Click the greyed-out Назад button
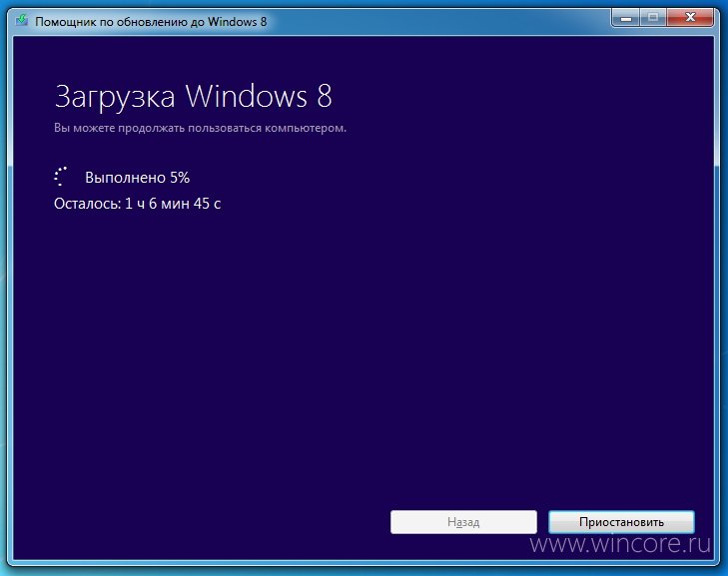The image size is (728, 576). click(x=463, y=522)
